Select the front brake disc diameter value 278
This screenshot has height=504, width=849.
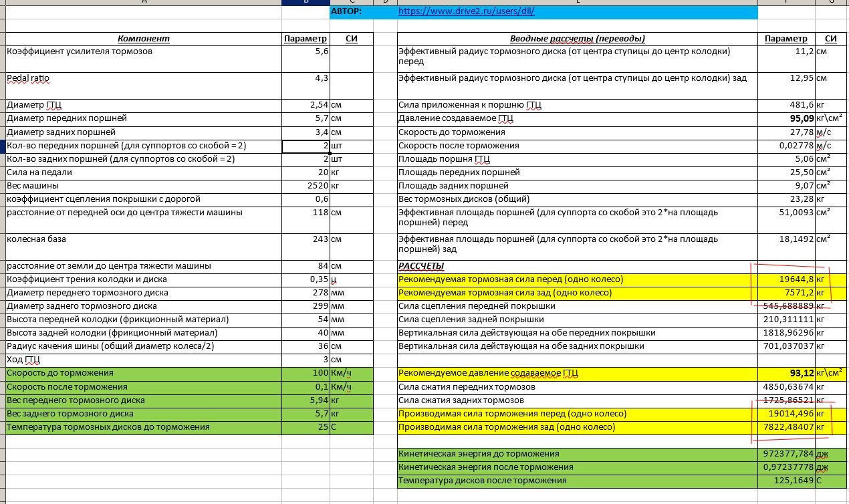click(x=306, y=293)
